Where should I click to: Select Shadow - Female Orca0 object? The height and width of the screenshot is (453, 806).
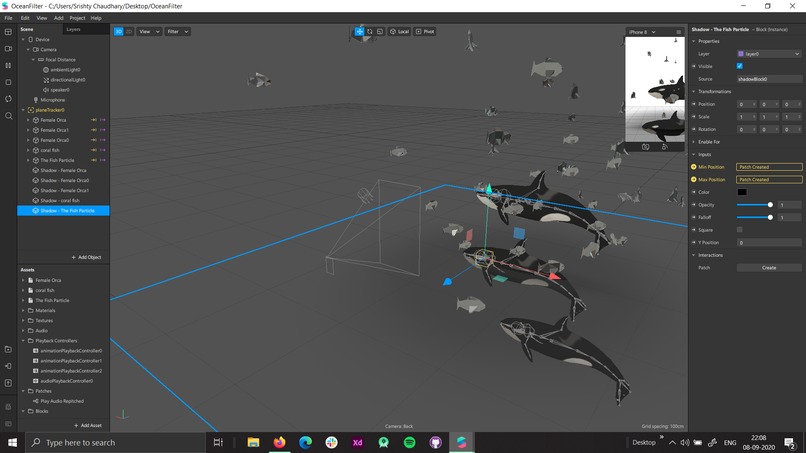(64, 180)
